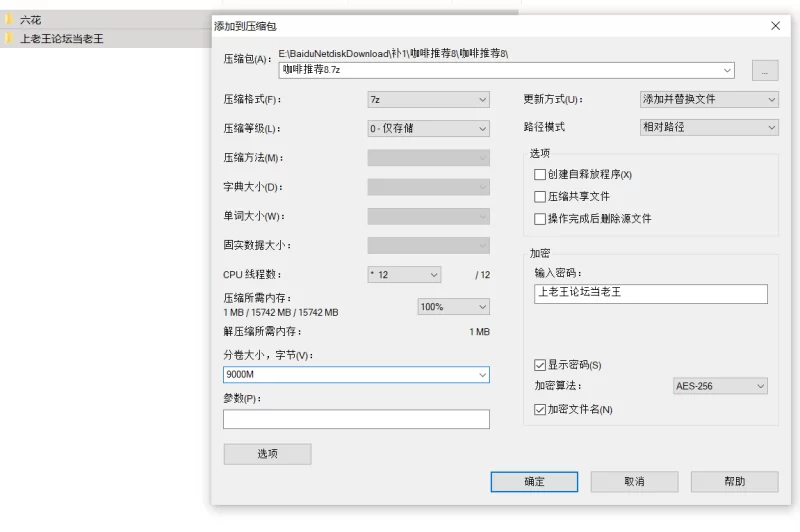Uncheck the 显示密码 checkbox

click(540, 365)
